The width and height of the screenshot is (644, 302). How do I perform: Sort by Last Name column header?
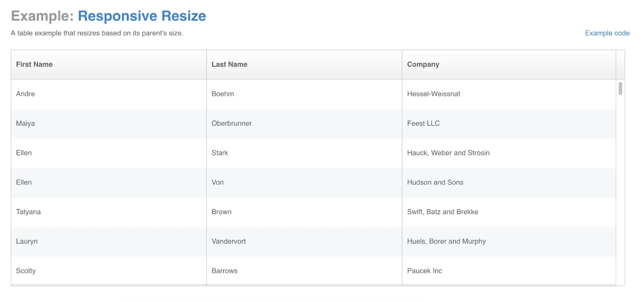(x=229, y=64)
